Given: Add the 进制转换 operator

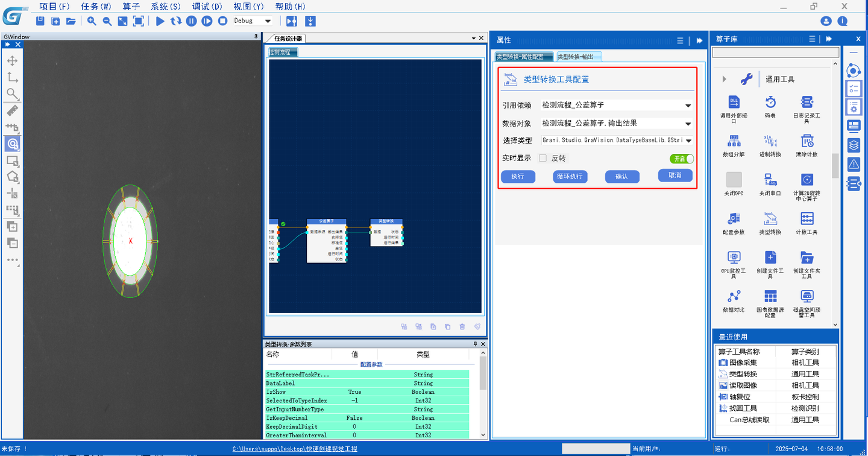Looking at the screenshot, I should pos(770,145).
